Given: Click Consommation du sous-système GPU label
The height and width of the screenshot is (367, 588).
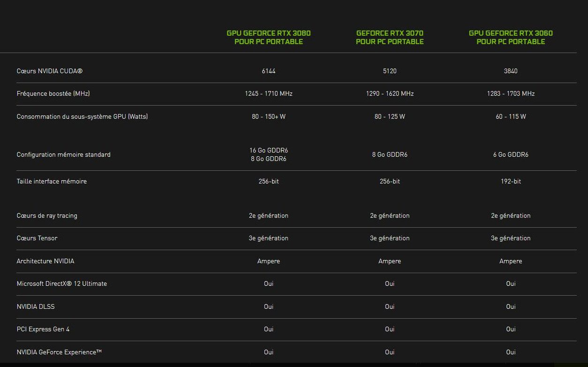Looking at the screenshot, I should coord(82,116).
